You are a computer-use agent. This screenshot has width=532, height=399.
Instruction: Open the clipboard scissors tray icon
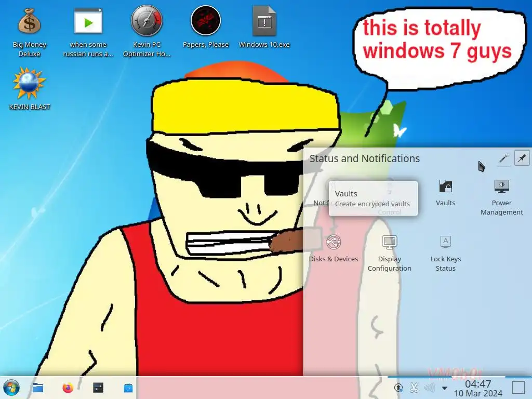click(x=414, y=388)
